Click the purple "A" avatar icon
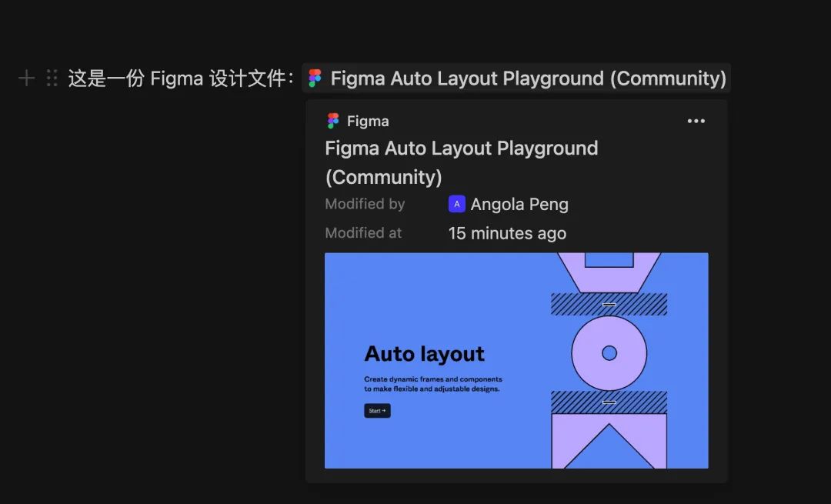 457,204
